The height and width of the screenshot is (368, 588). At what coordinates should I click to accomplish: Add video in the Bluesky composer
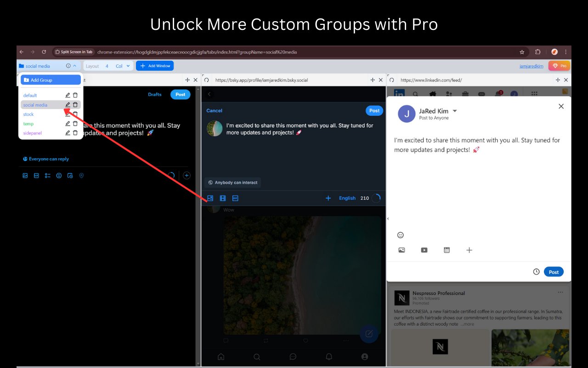pyautogui.click(x=223, y=198)
